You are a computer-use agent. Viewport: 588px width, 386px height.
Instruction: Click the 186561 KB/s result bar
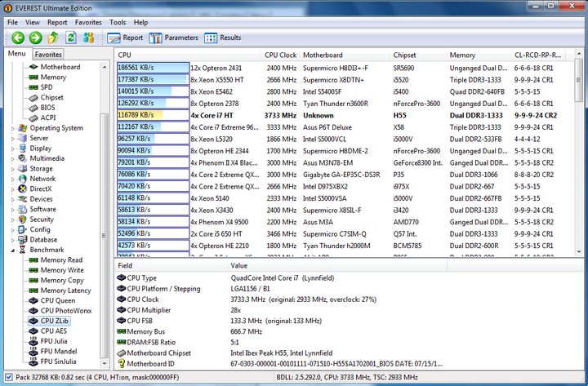tap(153, 68)
